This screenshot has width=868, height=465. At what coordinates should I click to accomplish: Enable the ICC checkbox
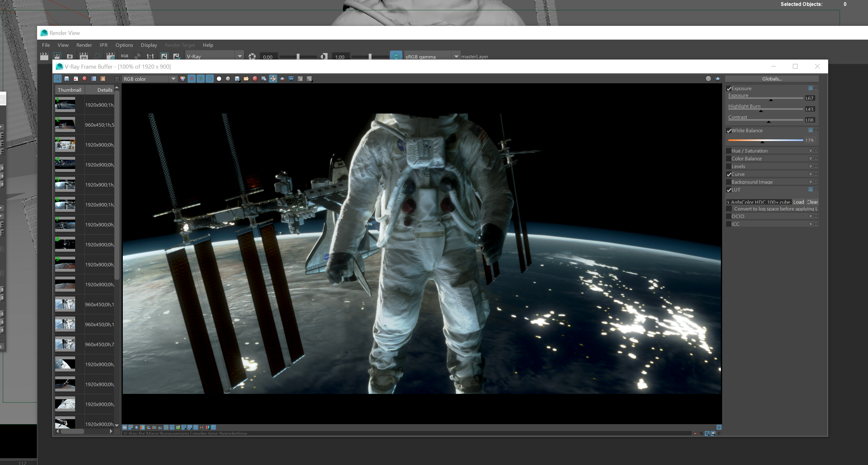click(729, 224)
